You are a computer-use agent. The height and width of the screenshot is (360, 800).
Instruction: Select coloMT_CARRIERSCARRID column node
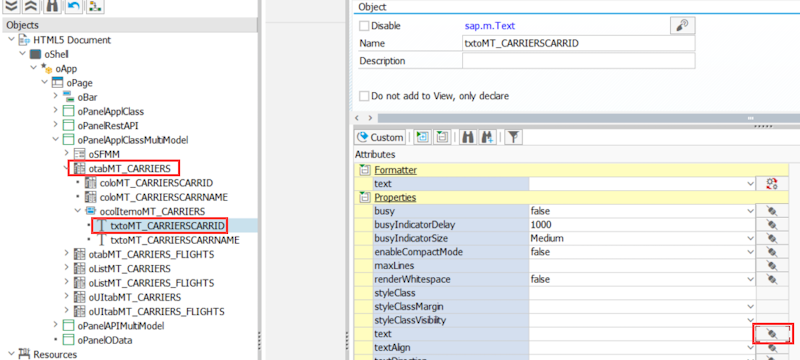pyautogui.click(x=156, y=183)
